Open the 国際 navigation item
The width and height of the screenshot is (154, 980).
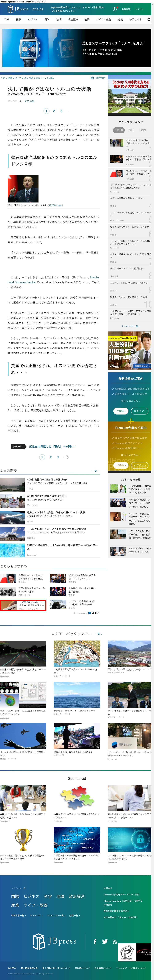point(18,19)
